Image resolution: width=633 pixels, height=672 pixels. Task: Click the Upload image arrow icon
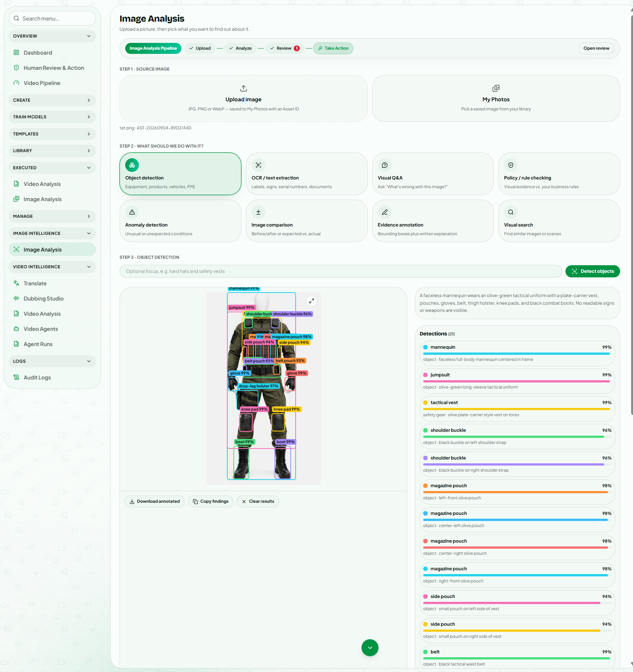pyautogui.click(x=244, y=88)
